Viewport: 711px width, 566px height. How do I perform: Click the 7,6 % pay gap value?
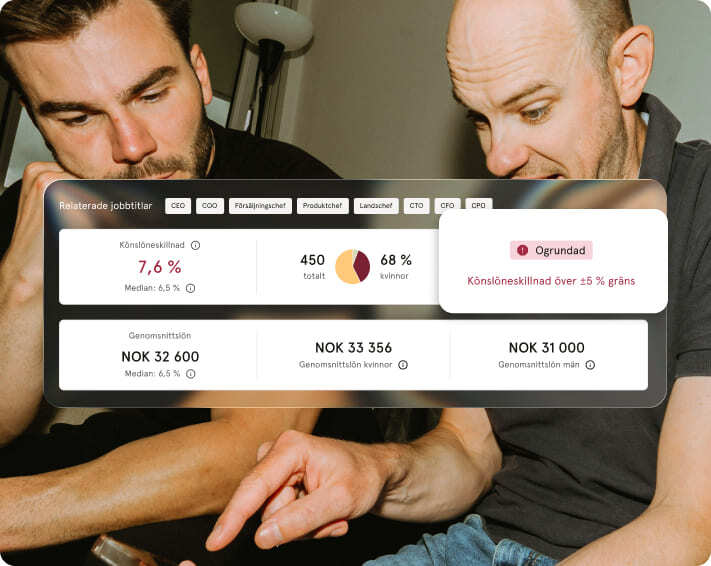tap(160, 267)
